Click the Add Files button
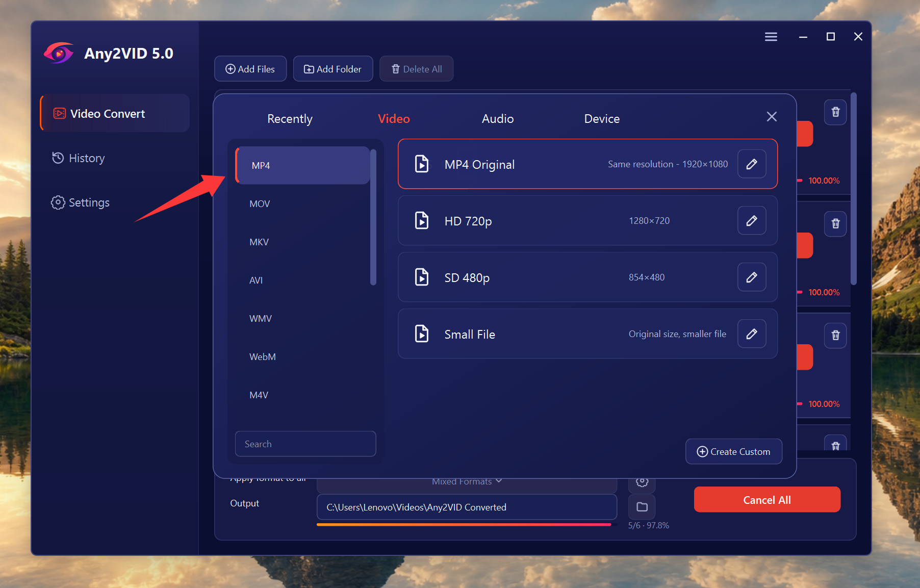The image size is (920, 588). coord(250,69)
